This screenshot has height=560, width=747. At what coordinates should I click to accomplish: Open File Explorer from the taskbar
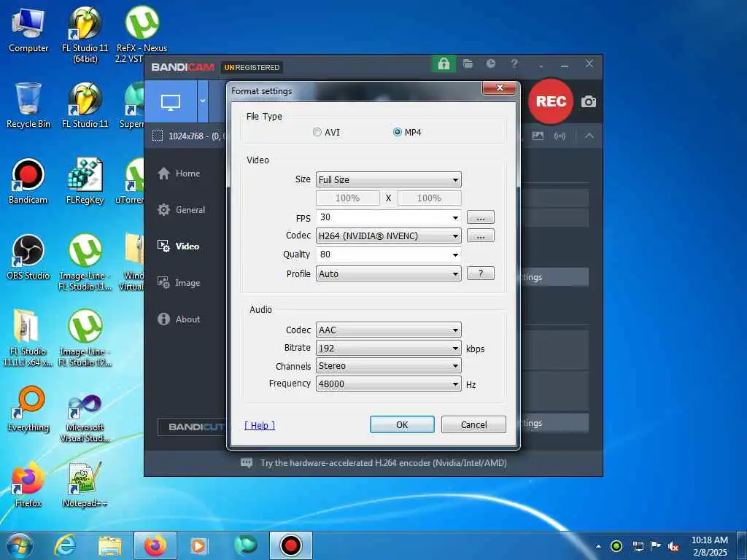[x=110, y=545]
